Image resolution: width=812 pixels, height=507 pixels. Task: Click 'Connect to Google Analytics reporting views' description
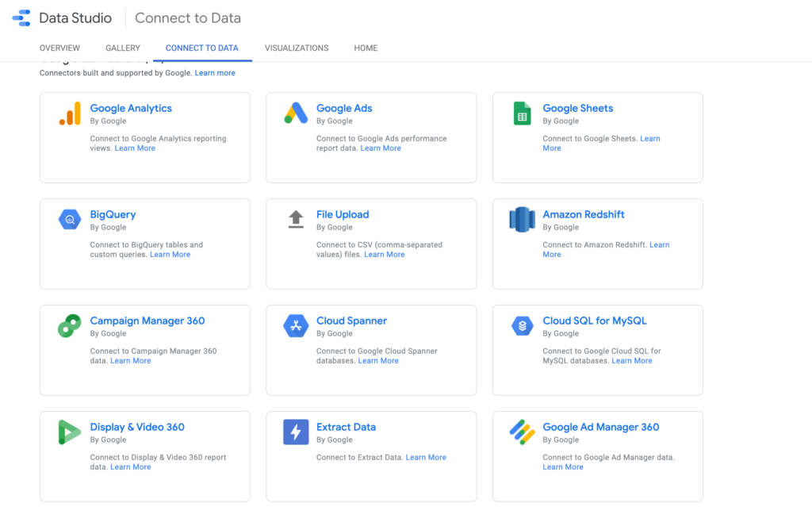[x=158, y=144]
